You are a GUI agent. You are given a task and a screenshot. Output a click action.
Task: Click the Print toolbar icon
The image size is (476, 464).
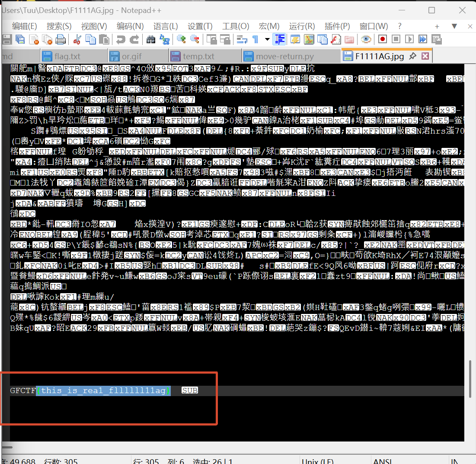pyautogui.click(x=61, y=39)
